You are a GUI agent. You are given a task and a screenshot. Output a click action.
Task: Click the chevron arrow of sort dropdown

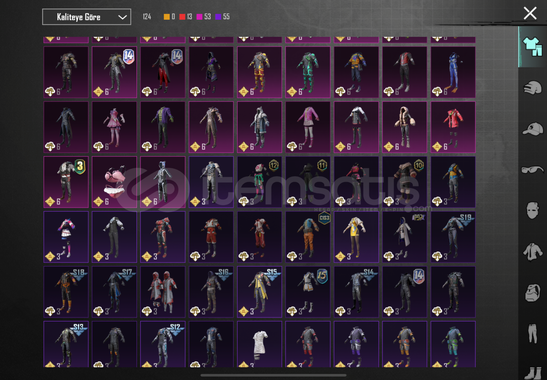click(122, 17)
